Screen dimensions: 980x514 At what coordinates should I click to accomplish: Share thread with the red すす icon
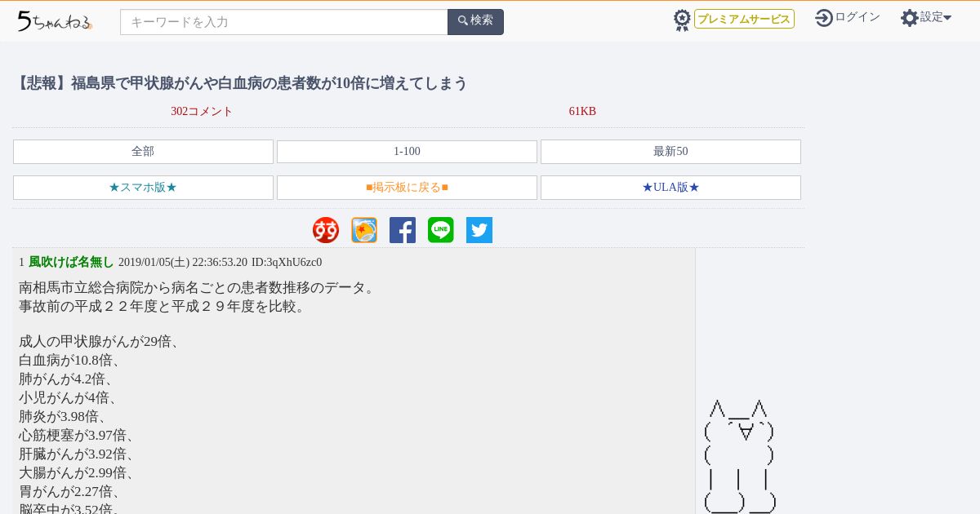coord(326,230)
